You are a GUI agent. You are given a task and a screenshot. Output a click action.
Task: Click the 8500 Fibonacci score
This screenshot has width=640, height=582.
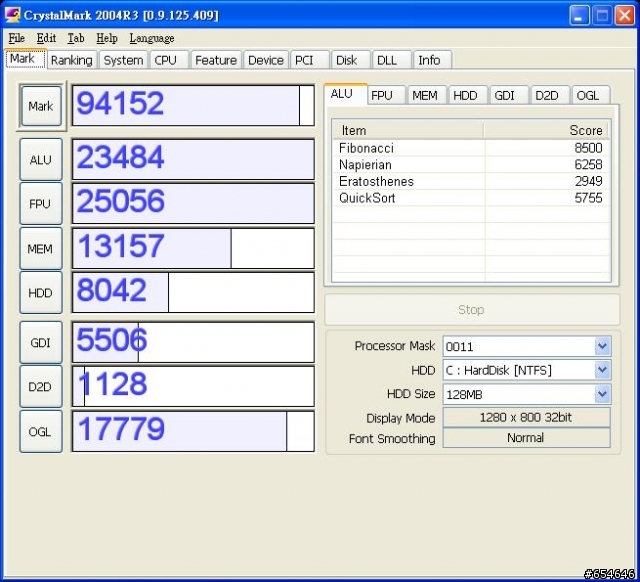point(588,148)
